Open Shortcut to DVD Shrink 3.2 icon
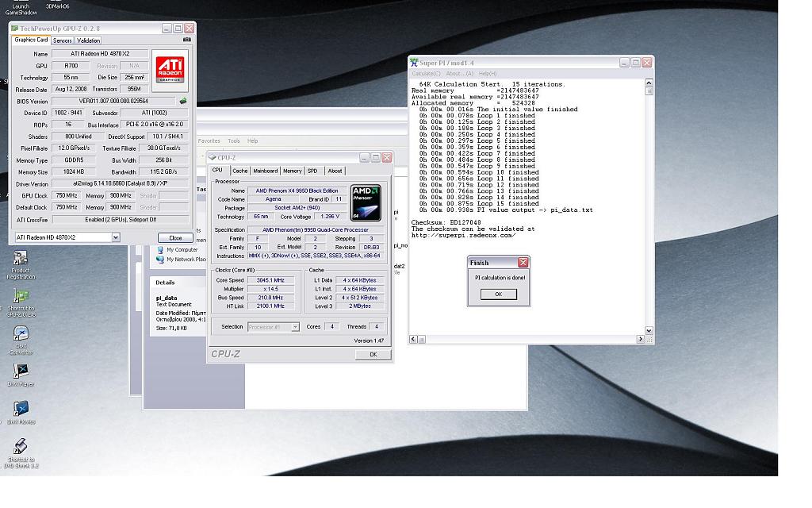 [x=21, y=453]
